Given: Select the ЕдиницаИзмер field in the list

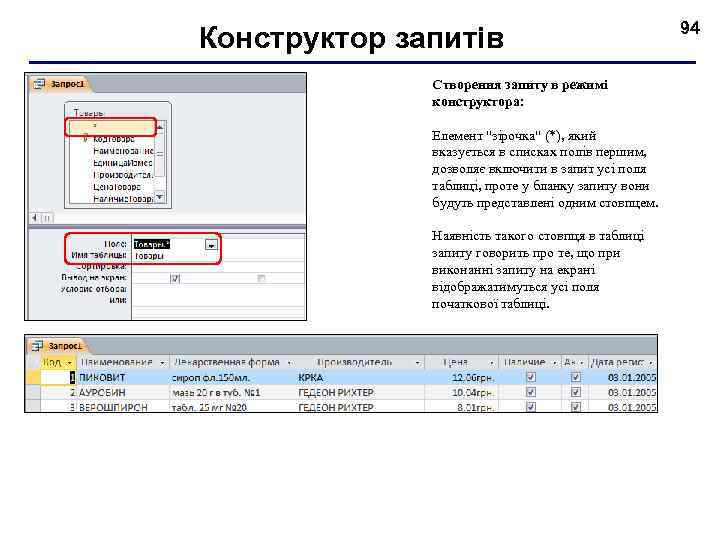Looking at the screenshot, I should pyautogui.click(x=123, y=163).
